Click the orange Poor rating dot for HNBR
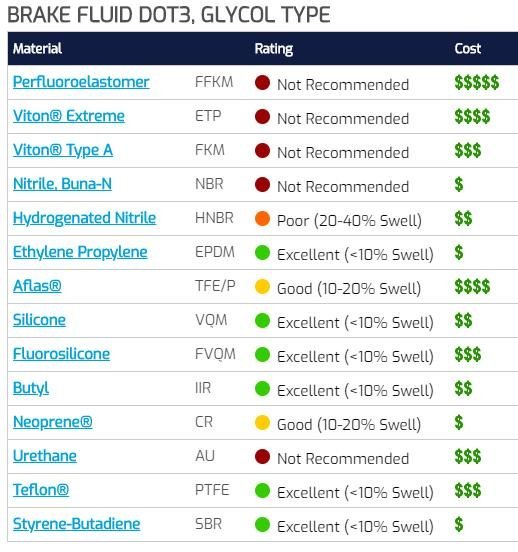518x552 pixels. click(x=262, y=219)
